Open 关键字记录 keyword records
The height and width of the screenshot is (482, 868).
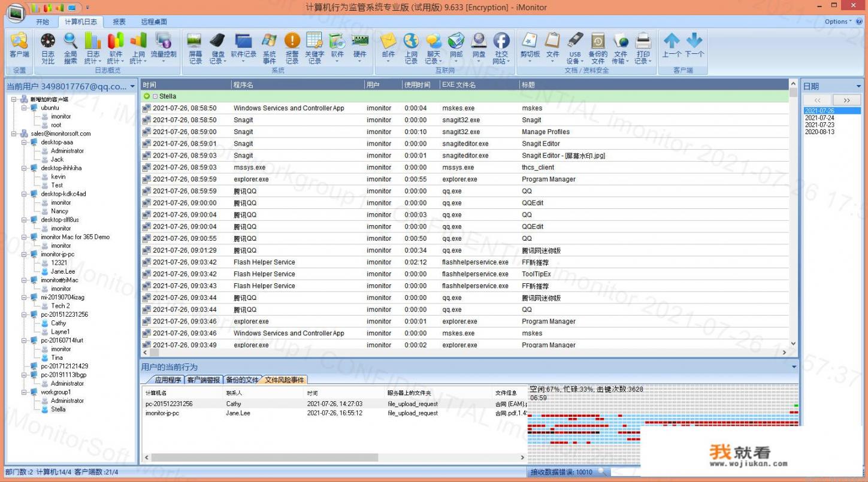(x=314, y=47)
